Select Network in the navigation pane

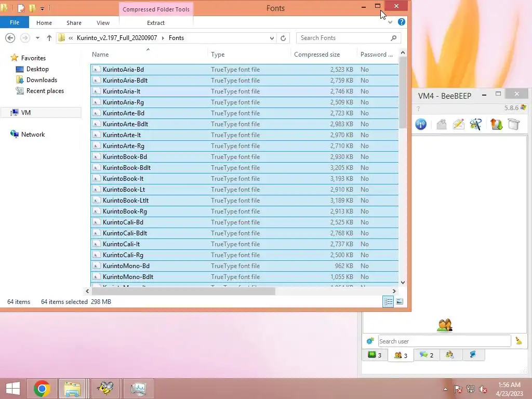(33, 135)
